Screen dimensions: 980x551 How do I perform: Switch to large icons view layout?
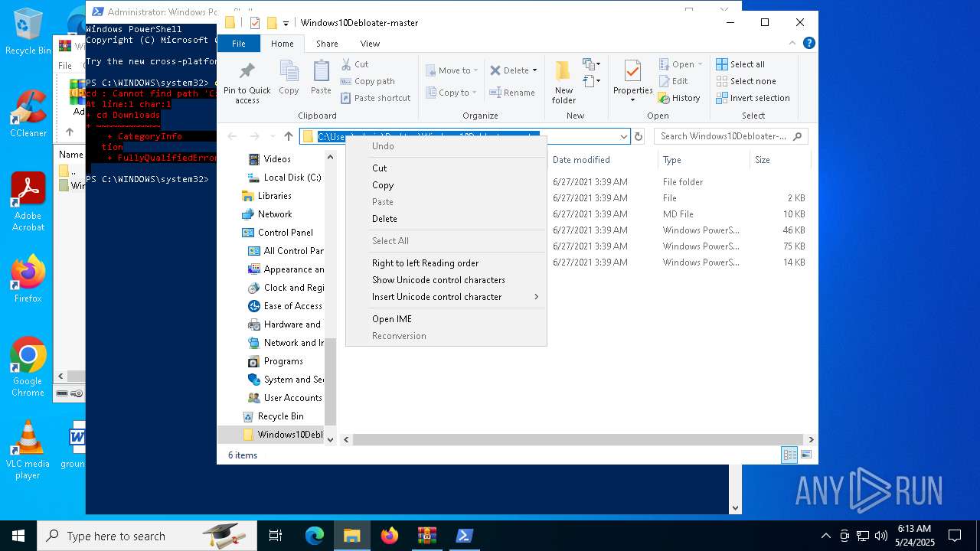click(805, 455)
